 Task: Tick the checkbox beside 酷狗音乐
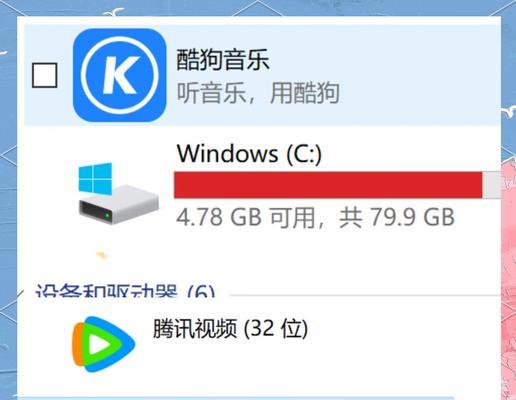(x=45, y=75)
